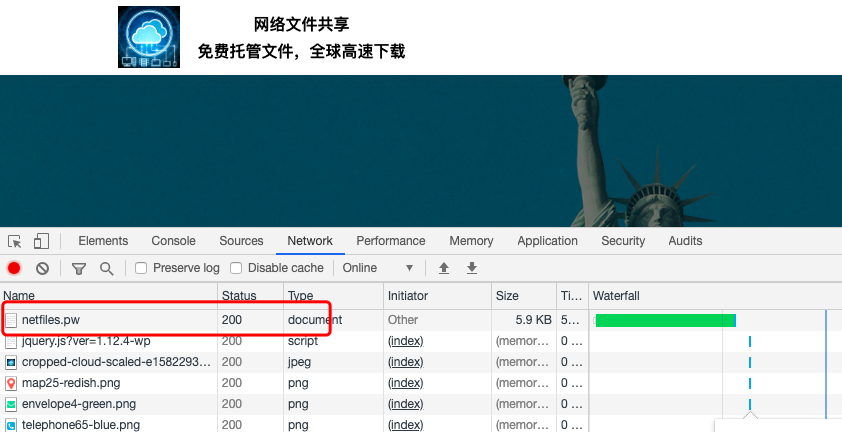Open the Online throttling dropdown
This screenshot has width=842, height=432.
[378, 268]
